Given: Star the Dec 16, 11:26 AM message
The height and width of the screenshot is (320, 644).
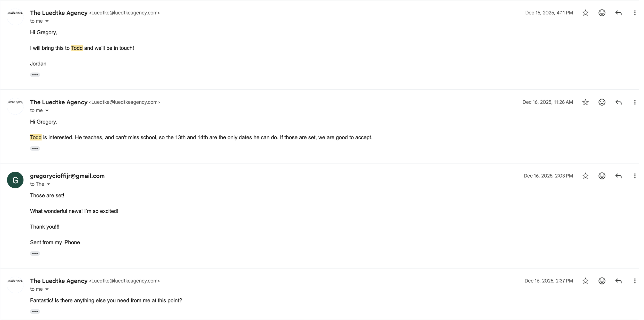Looking at the screenshot, I should click(x=585, y=102).
